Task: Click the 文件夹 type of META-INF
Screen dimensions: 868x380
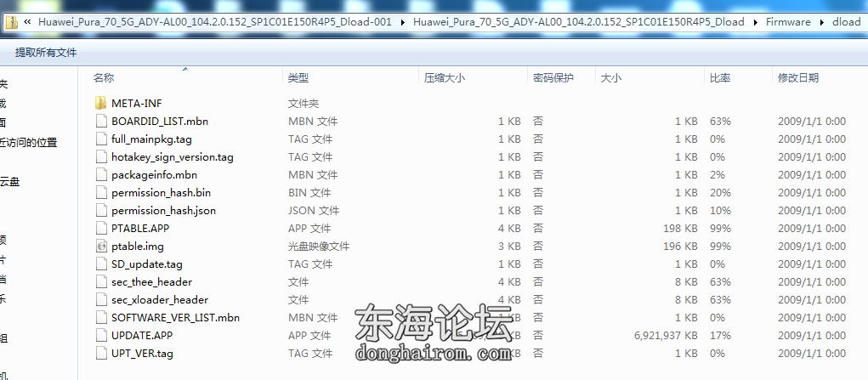Action: 304,104
